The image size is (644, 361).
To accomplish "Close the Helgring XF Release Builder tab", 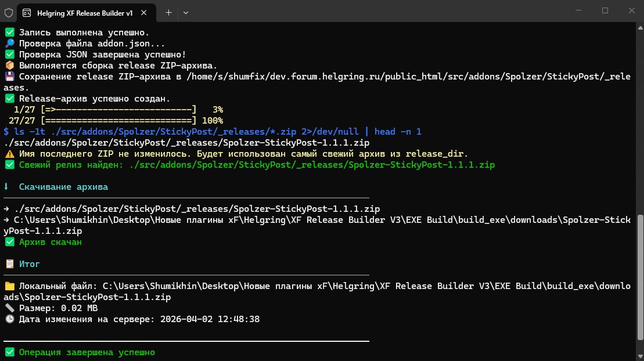I will (144, 13).
